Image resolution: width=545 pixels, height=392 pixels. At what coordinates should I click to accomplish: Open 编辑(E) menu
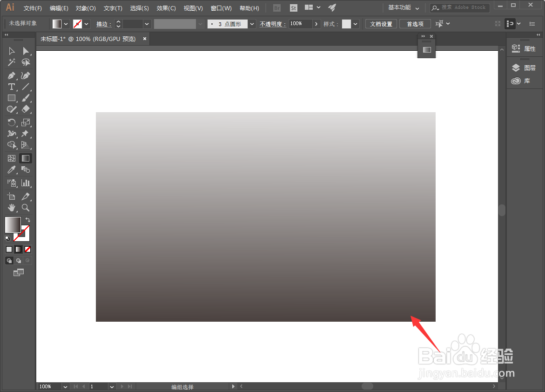click(x=59, y=8)
